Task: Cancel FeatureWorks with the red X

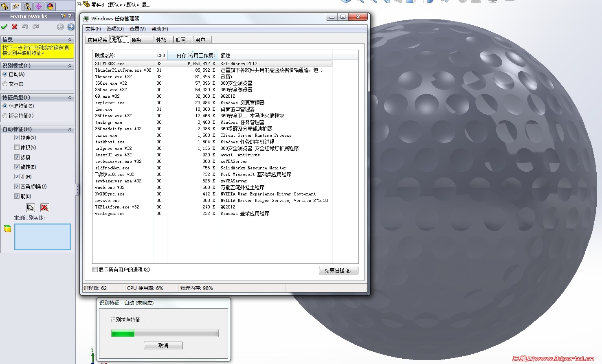Action: point(15,27)
